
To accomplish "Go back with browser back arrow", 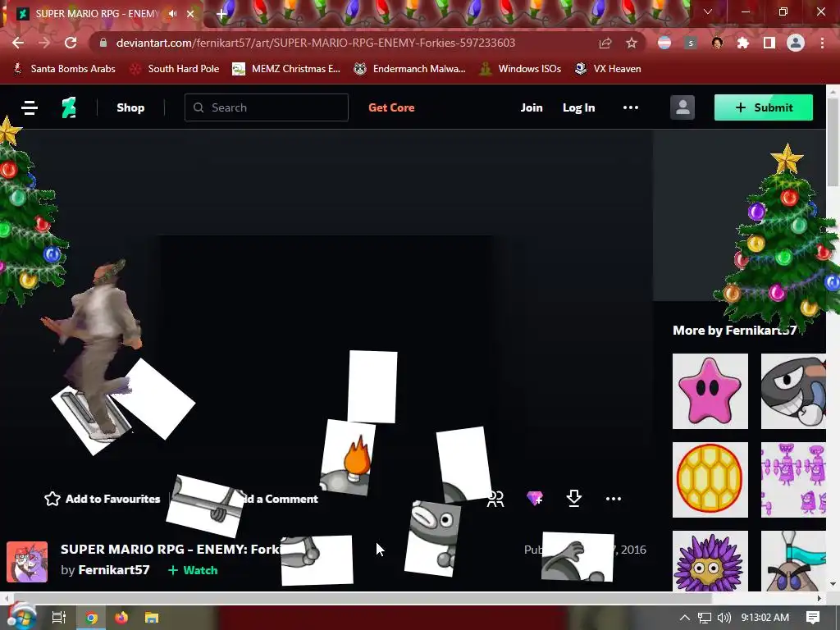I will click(18, 43).
